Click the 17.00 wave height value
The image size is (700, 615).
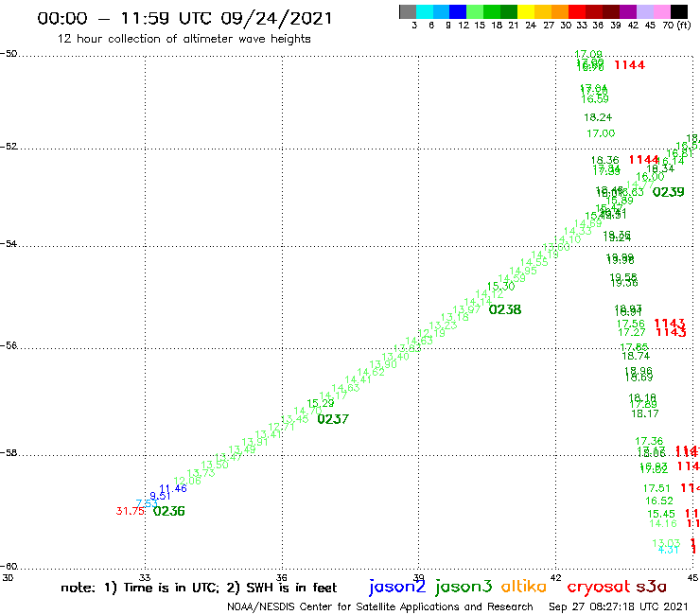601,133
